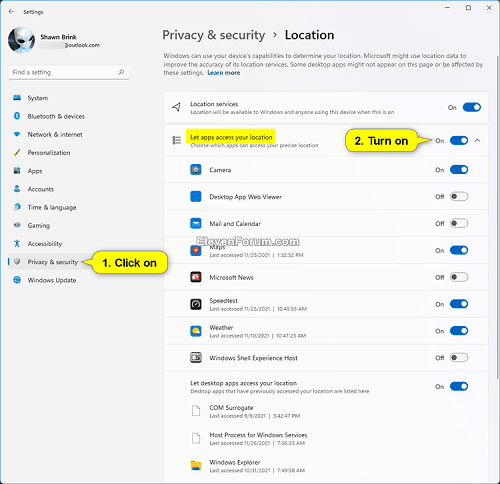The width and height of the screenshot is (500, 484).
Task: Open Apps settings category
Action: 68,171
